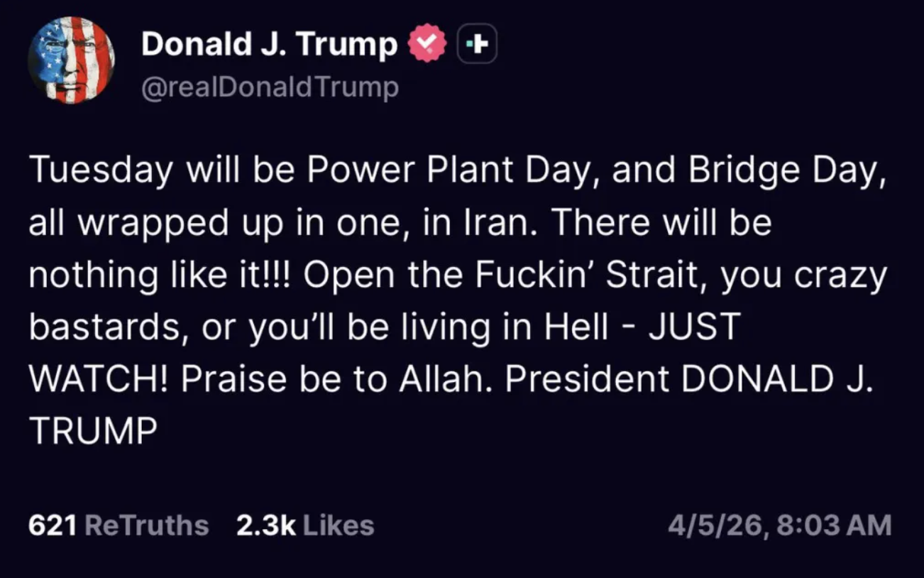924x578 pixels.
Task: Click the 621 ReTruths number
Action: [52, 525]
